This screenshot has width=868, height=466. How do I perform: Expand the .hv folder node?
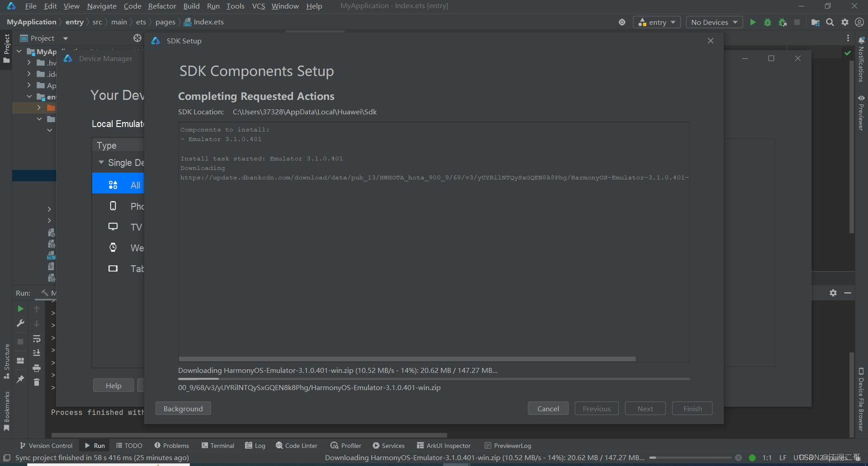29,62
